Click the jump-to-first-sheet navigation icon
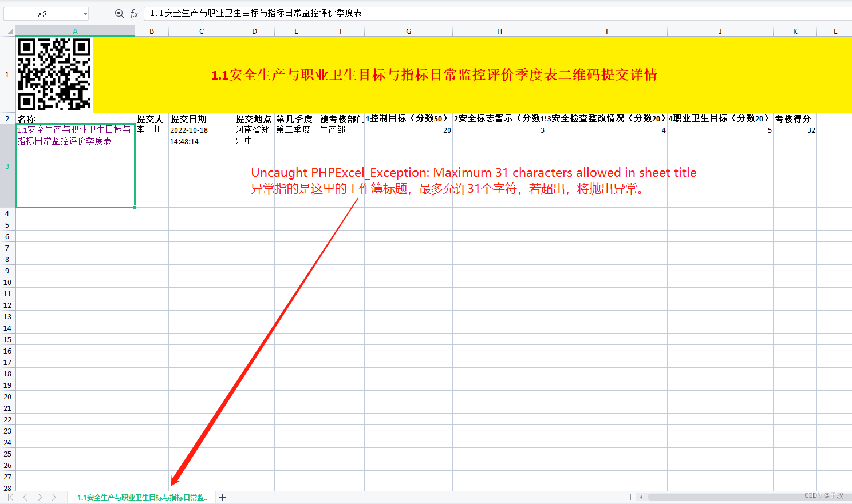Screen dimensions: 852x504 click(x=10, y=497)
